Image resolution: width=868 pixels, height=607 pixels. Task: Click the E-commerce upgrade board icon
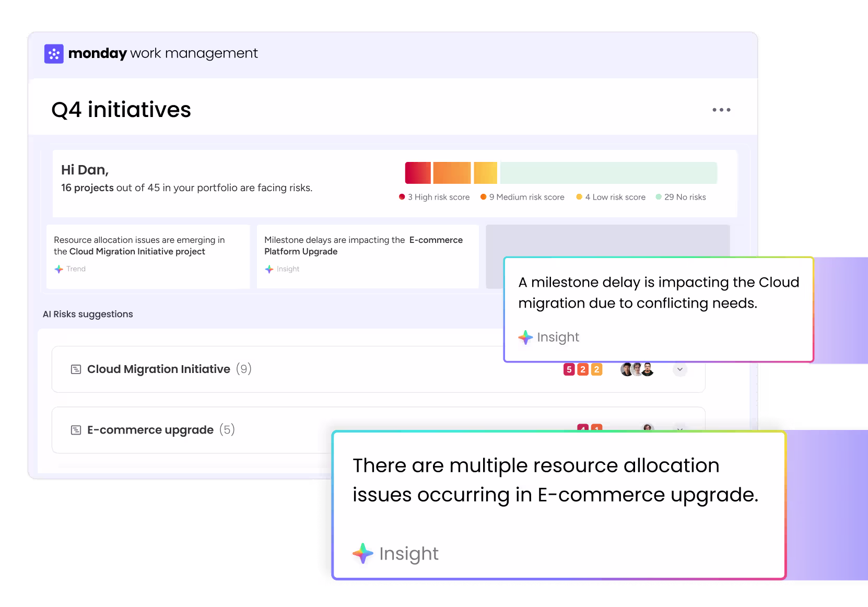pos(76,430)
